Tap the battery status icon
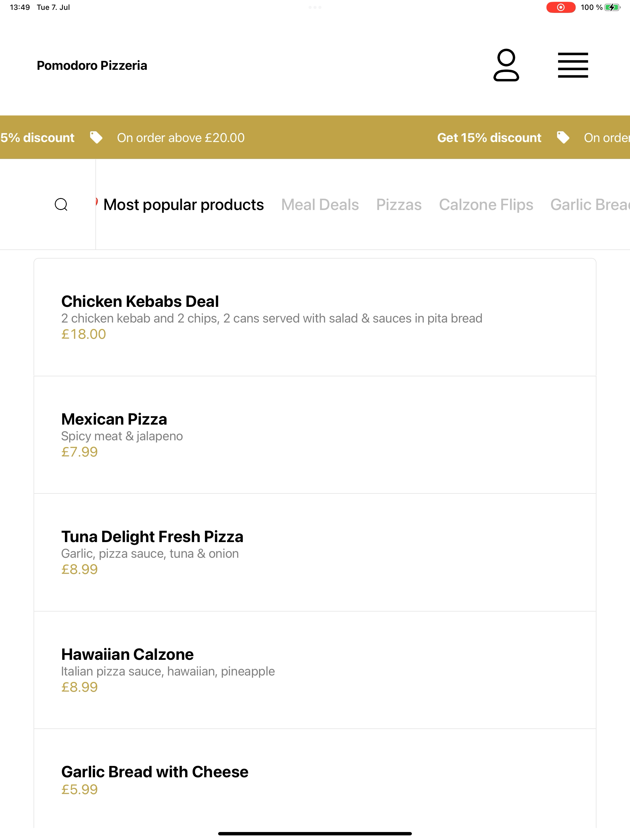The width and height of the screenshot is (630, 840). pyautogui.click(x=612, y=7)
